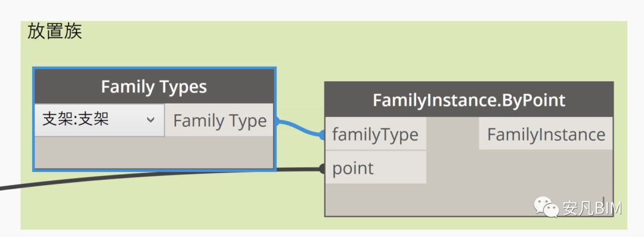The width and height of the screenshot is (644, 237).
Task: Click the blue connector dot at familyType
Action: coord(322,134)
